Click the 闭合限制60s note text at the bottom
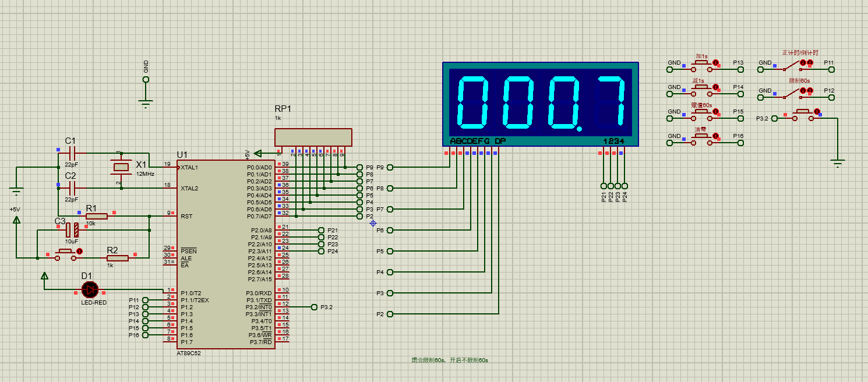The width and height of the screenshot is (868, 382). pyautogui.click(x=450, y=360)
